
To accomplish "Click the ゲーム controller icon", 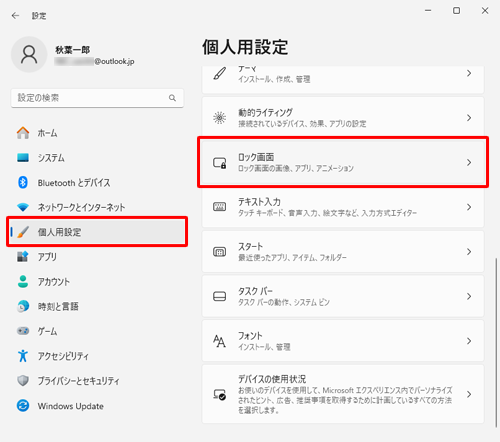I will coord(23,331).
